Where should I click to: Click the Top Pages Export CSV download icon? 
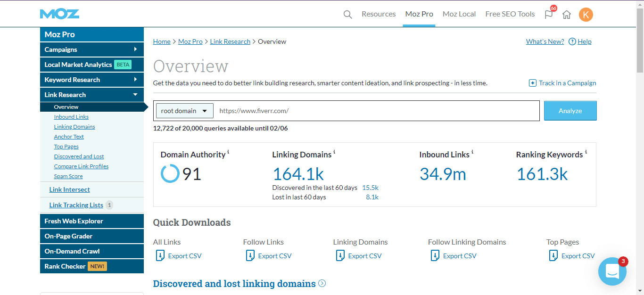tap(553, 255)
